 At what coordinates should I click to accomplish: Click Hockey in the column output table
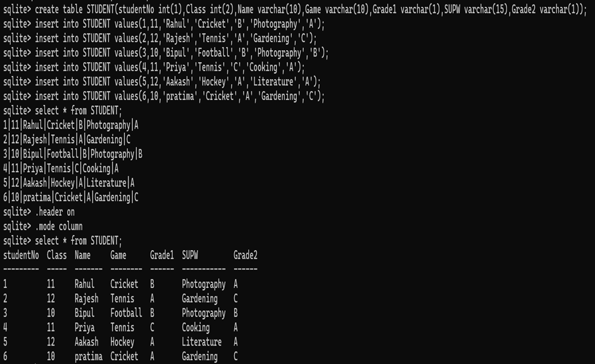point(122,342)
